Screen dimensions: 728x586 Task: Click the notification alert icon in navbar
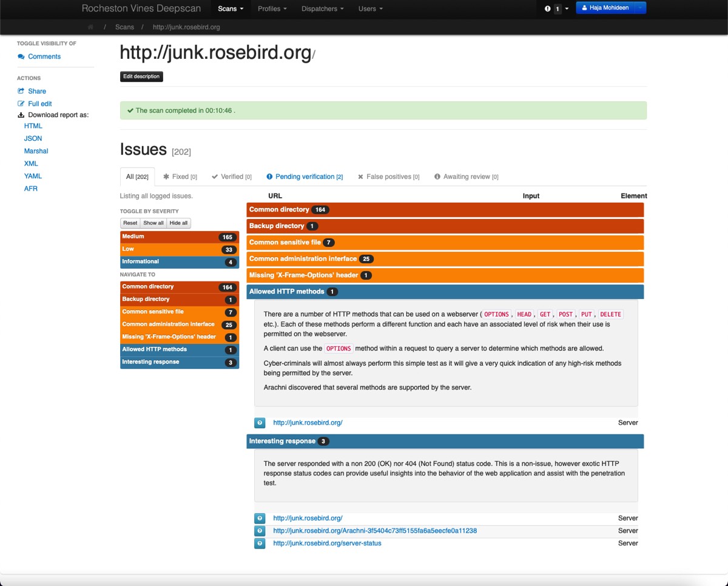[x=548, y=9]
